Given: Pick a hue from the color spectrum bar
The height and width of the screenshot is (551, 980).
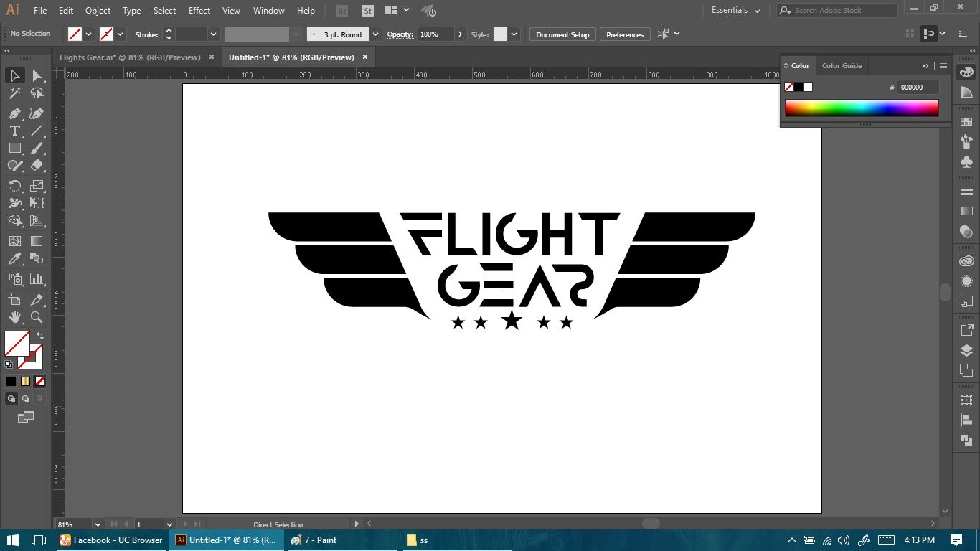Looking at the screenshot, I should click(x=862, y=108).
